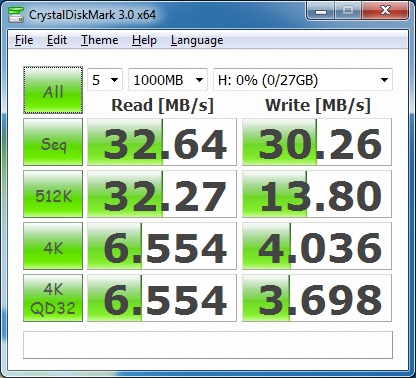Expand the H: drive selection dropdown

[303, 80]
